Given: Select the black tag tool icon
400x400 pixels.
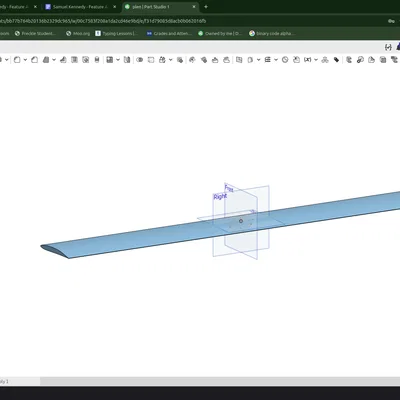Looking at the screenshot, I should point(336,60).
